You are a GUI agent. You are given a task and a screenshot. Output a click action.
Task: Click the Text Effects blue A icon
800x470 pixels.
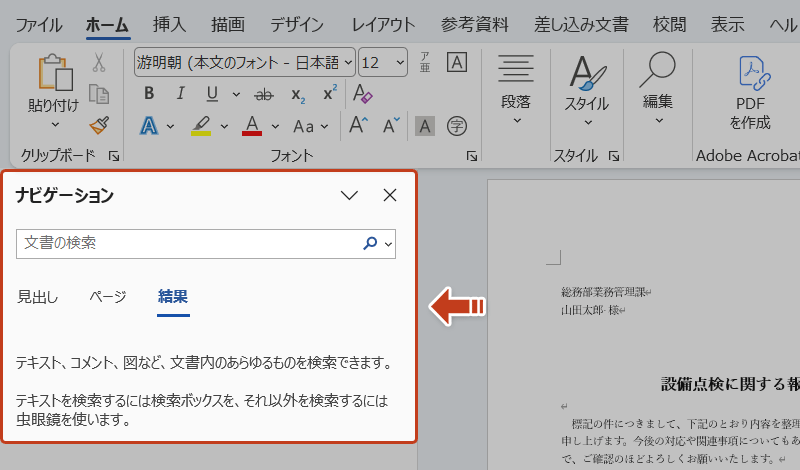(149, 126)
